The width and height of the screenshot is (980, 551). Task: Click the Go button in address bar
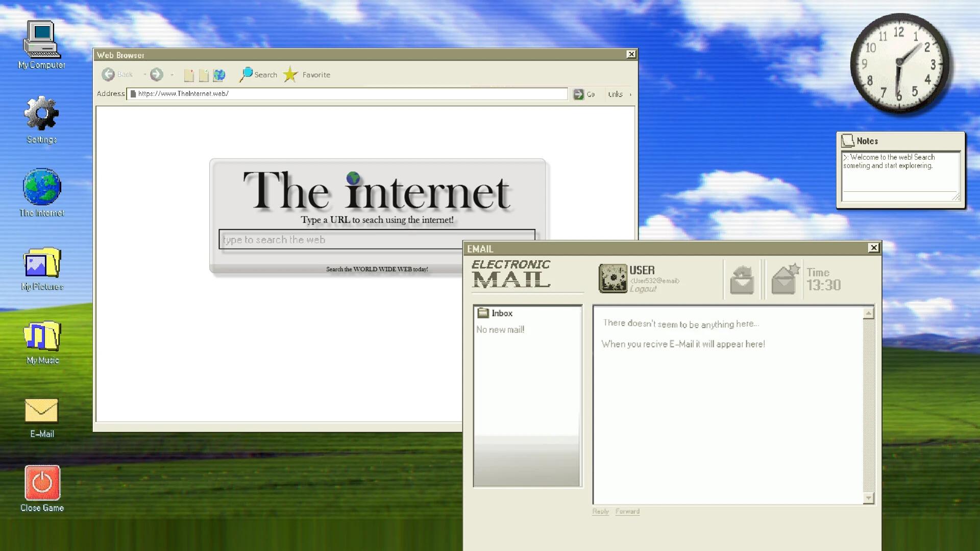584,93
